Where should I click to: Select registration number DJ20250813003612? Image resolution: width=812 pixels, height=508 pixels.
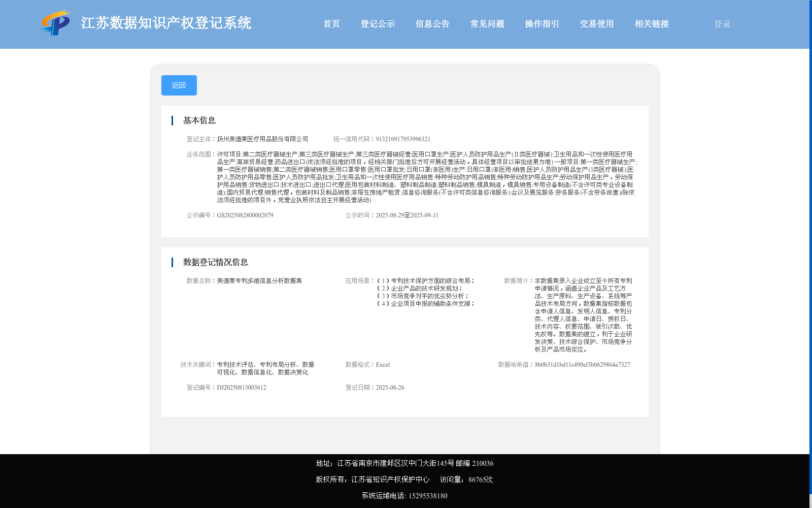(242, 388)
